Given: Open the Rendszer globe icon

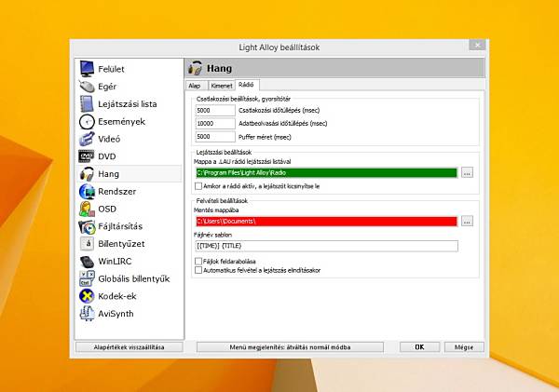Looking at the screenshot, I should (87, 192).
